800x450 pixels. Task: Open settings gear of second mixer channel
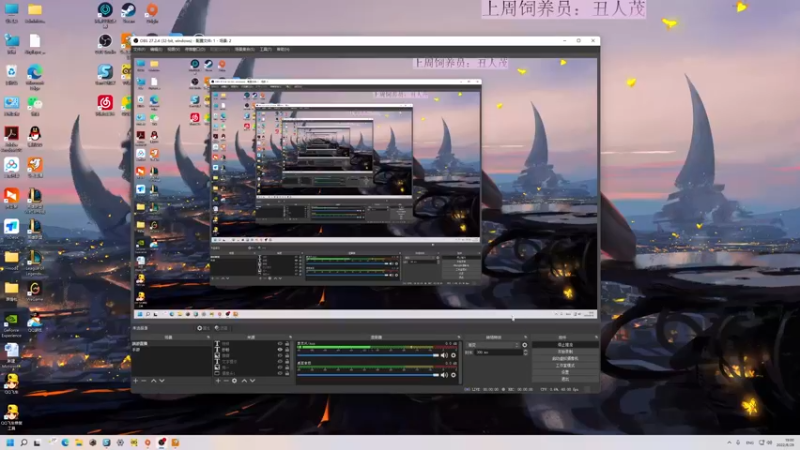point(454,375)
